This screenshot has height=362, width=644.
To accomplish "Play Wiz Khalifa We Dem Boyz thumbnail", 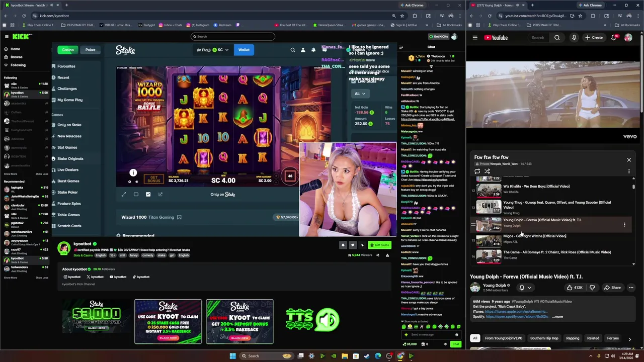I will pos(489,191).
